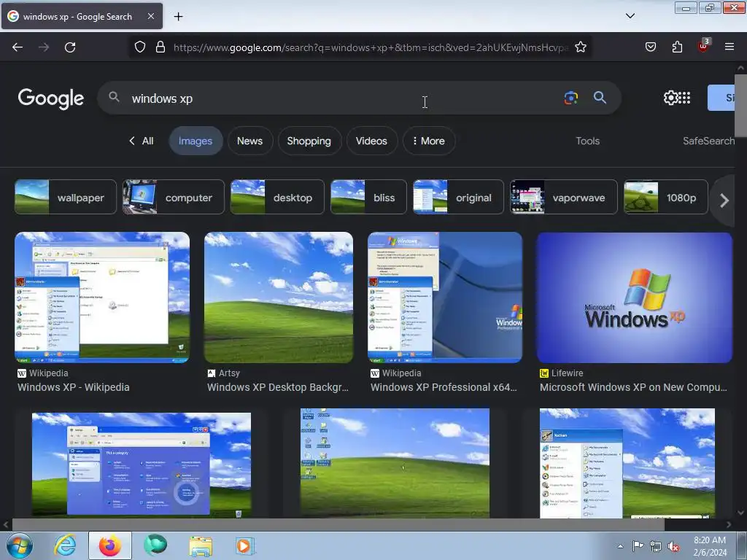Show more suggestion chips with right arrow
Viewport: 747px width, 560px height.
(724, 201)
